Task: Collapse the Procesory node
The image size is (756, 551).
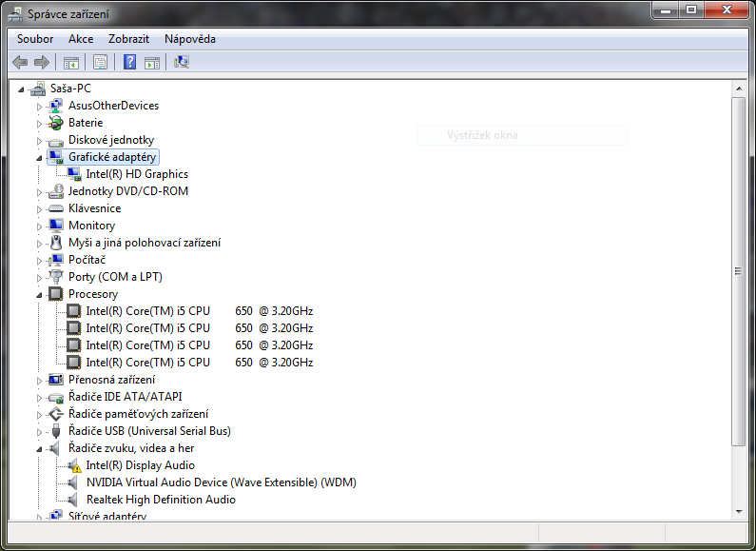Action: click(40, 295)
